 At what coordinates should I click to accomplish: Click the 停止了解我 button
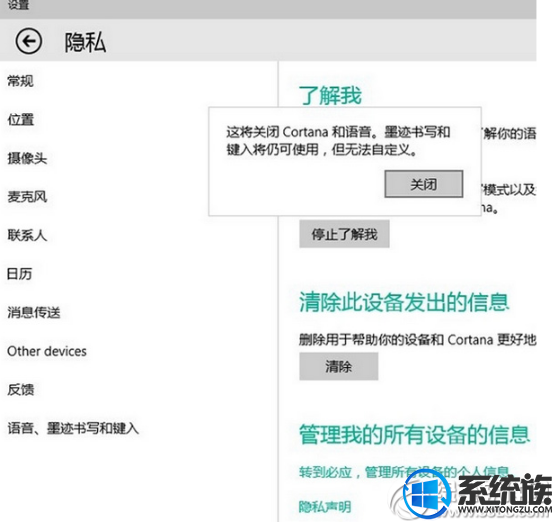tap(344, 234)
